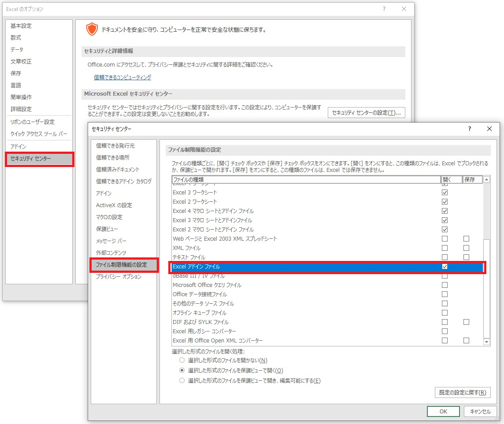Click セキュリティ センターの設定 button
This screenshot has width=504, height=424.
367,113
